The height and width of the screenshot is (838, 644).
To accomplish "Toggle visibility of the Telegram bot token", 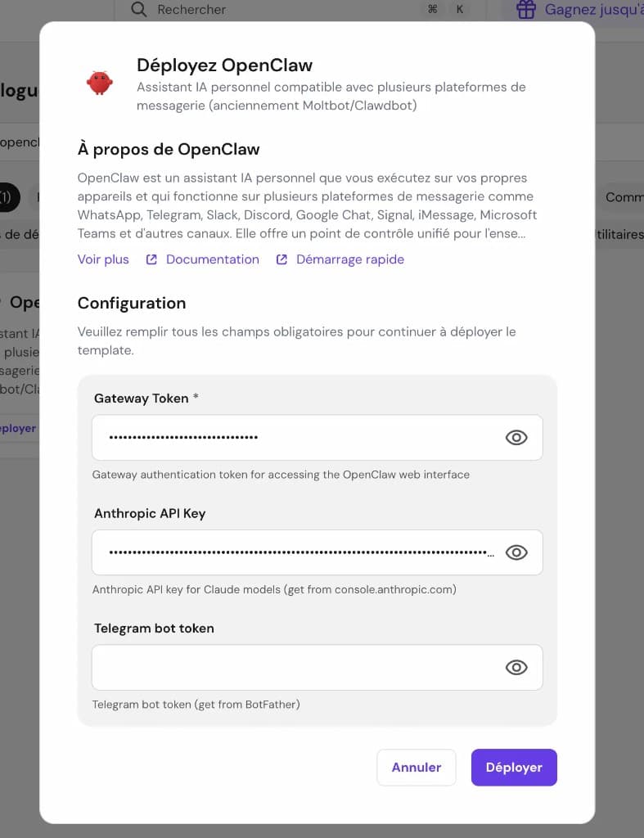I will (x=516, y=667).
